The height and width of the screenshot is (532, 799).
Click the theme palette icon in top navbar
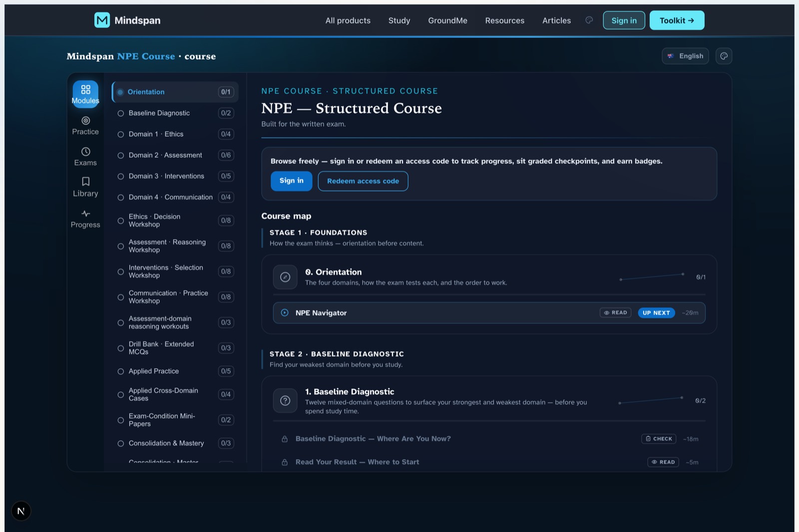coord(589,20)
